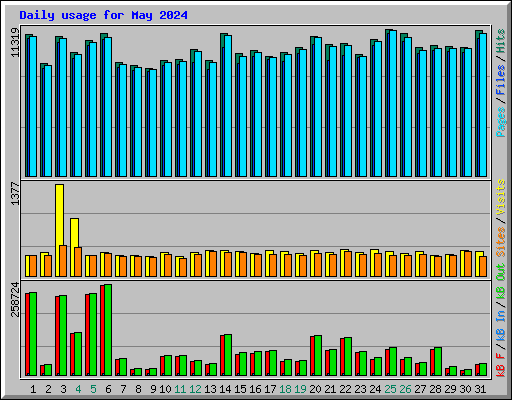Viewport: 512px width, 400px height.
Task: Click the 'kB F' legend label
Action: pos(500,365)
